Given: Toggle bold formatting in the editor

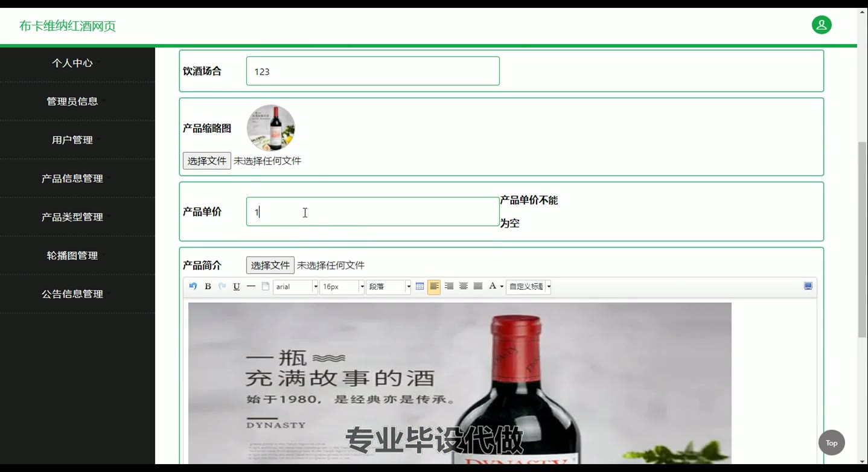Looking at the screenshot, I should (208, 287).
